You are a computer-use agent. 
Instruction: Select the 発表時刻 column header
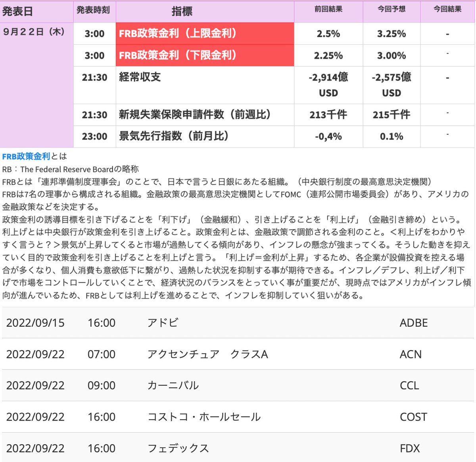click(x=94, y=11)
